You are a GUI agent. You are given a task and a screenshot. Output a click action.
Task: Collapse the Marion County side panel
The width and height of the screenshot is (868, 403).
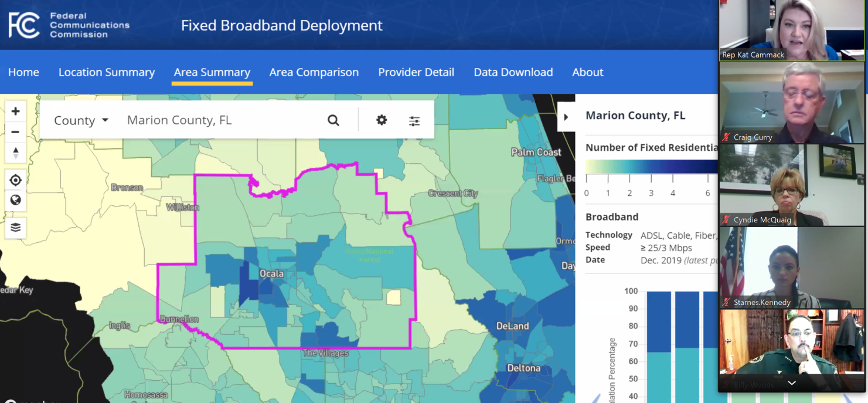566,117
